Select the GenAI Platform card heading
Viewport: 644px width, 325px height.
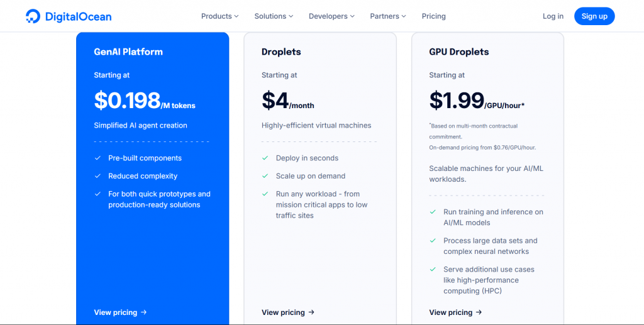pos(128,52)
